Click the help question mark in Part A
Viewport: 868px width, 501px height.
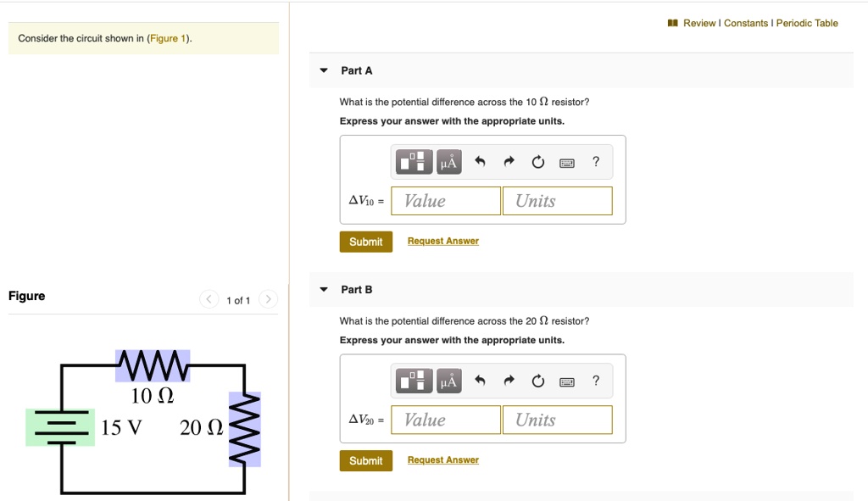(x=595, y=161)
